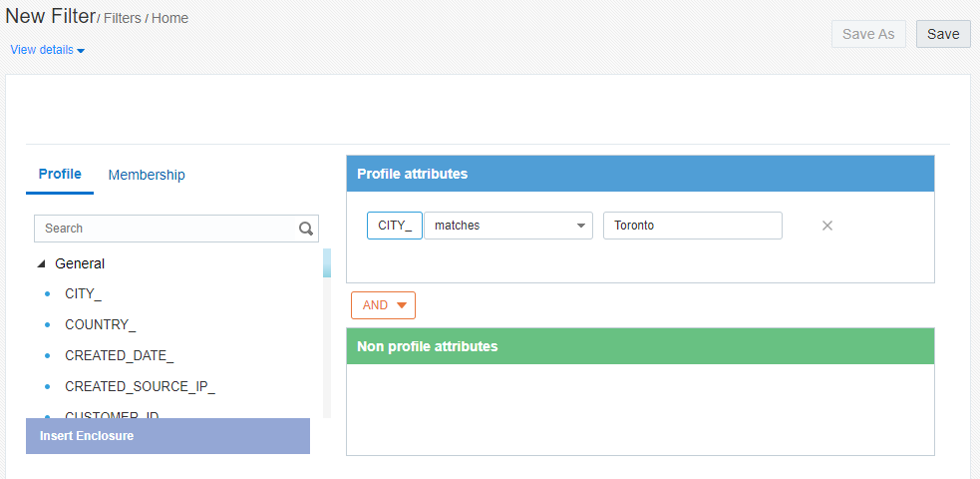The height and width of the screenshot is (479, 980).
Task: Click the search magnifier icon
Action: click(x=306, y=229)
